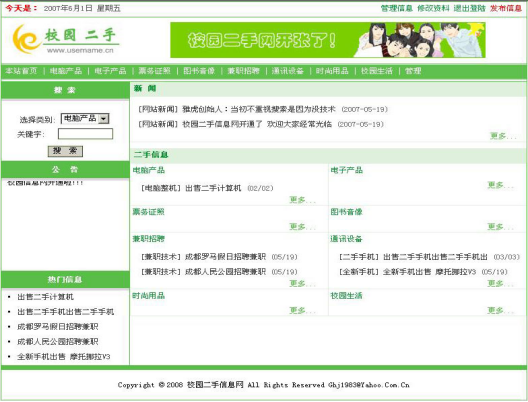This screenshot has height=402, width=528.
Task: Open 兼职招聘 in the green navigation bar
Action: 243,71
